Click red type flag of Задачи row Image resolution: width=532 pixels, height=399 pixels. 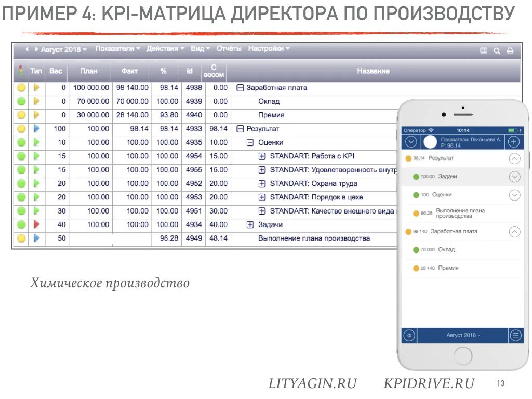pyautogui.click(x=37, y=224)
